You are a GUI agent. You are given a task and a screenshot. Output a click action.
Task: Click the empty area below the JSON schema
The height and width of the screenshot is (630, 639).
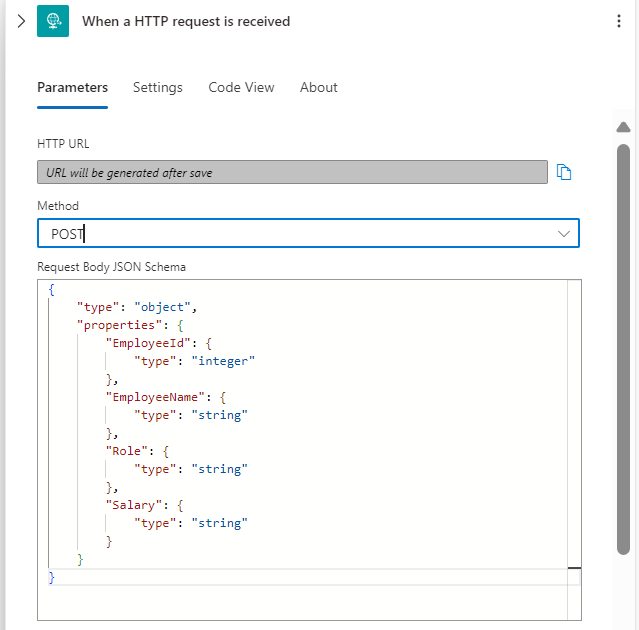pos(302,603)
